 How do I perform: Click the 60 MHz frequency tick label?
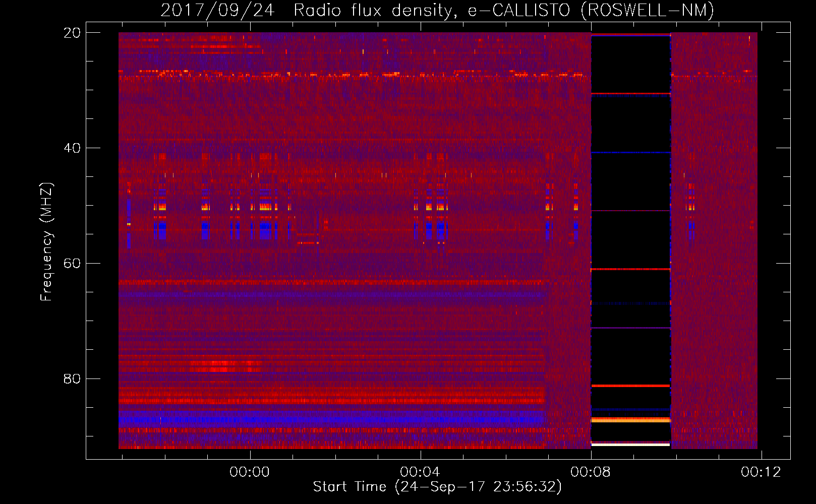pos(73,263)
